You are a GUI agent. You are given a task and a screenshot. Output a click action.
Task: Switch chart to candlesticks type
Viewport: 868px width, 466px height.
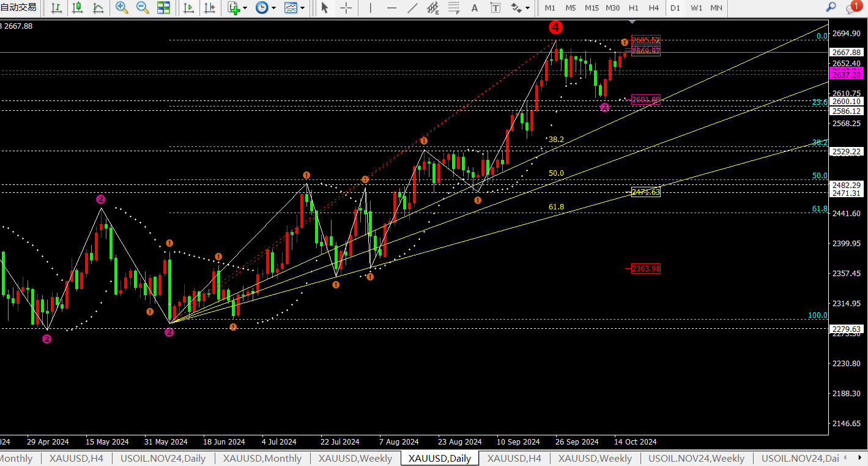pyautogui.click(x=77, y=8)
